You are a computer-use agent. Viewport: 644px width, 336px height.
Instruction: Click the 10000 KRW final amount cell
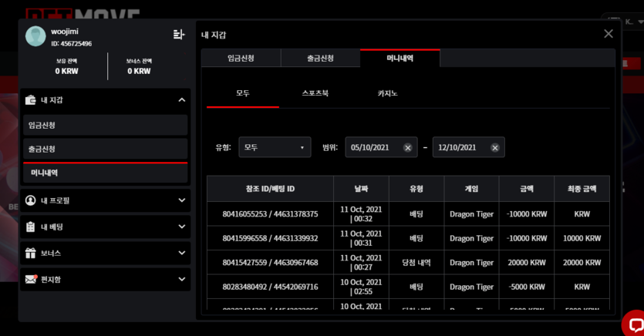pyautogui.click(x=582, y=238)
